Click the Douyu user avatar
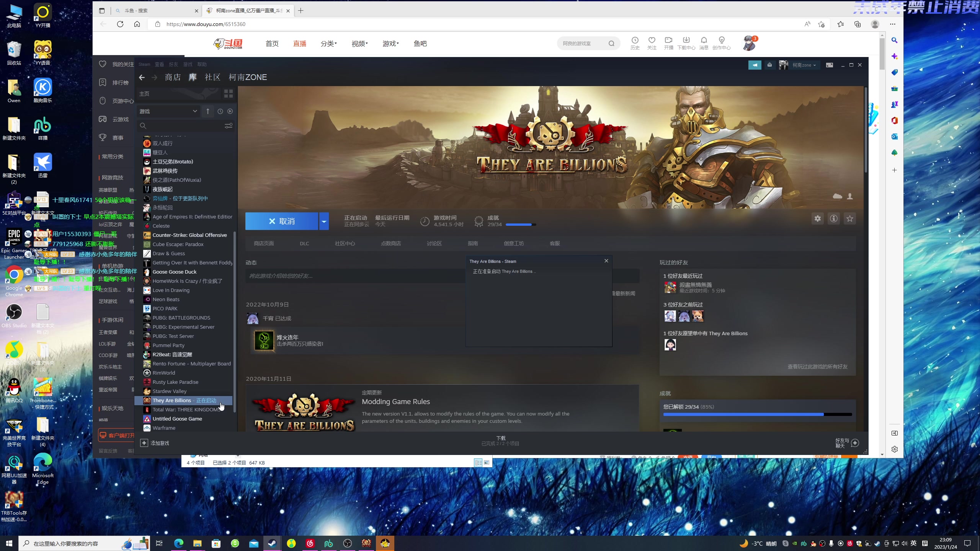Image resolution: width=980 pixels, height=551 pixels. 749,43
